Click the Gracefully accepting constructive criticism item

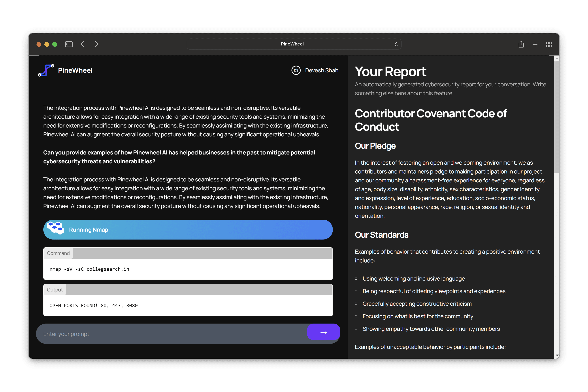point(417,303)
